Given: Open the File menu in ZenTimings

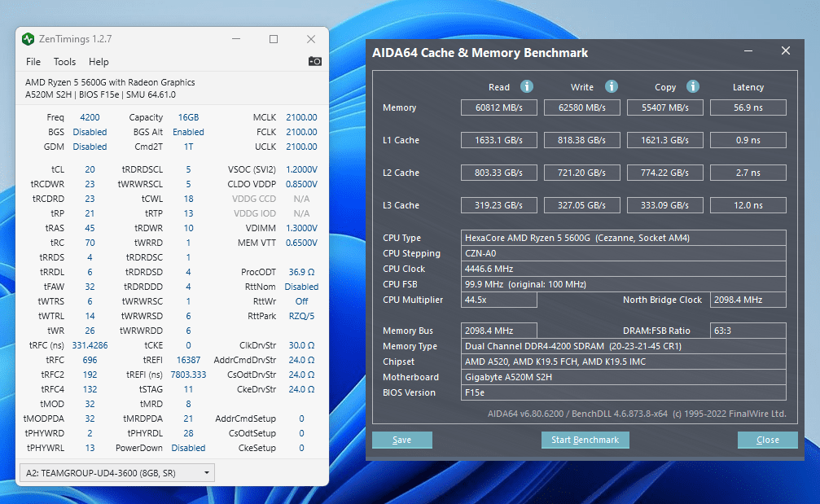Looking at the screenshot, I should pos(33,62).
